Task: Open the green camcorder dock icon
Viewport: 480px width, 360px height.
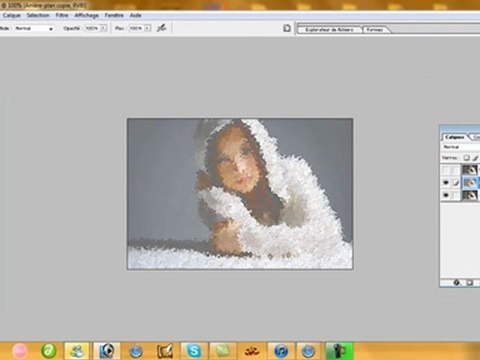Action: [339, 351]
